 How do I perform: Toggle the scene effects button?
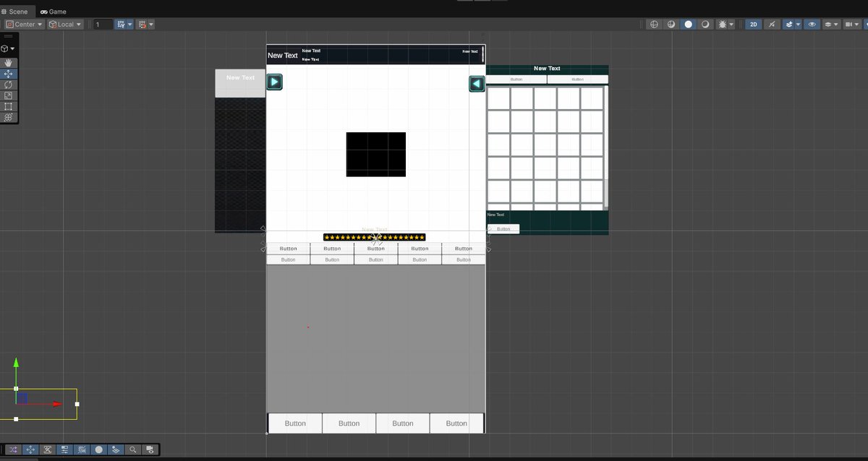(788, 25)
